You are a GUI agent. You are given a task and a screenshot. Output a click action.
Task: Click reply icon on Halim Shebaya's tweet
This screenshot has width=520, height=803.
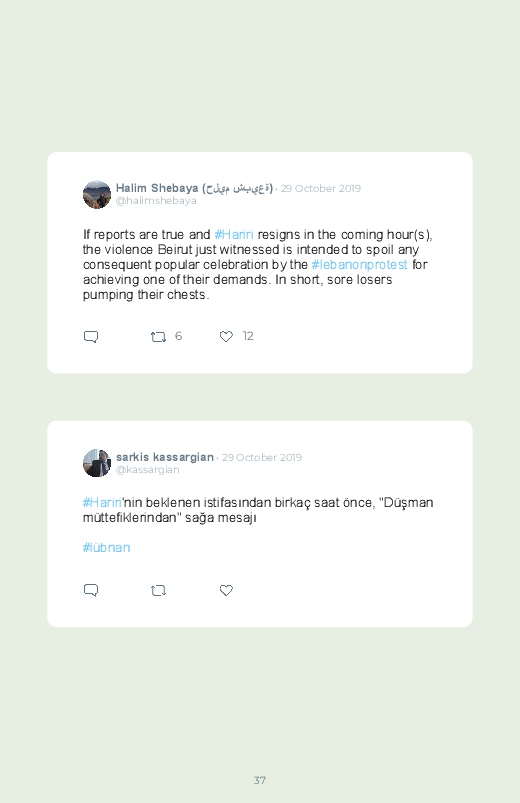click(x=91, y=336)
